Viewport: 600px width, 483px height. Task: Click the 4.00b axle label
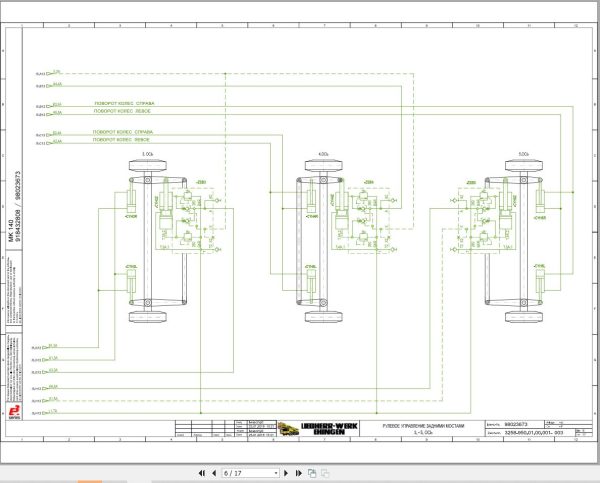coord(323,154)
